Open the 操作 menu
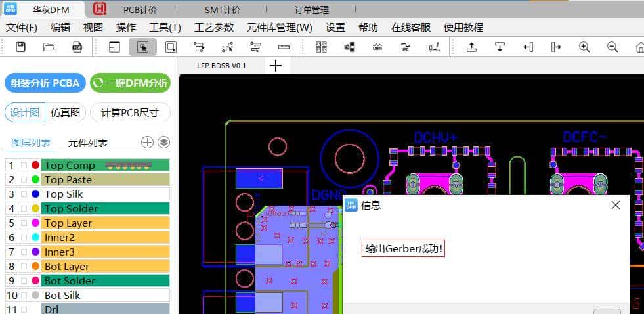The height and width of the screenshot is (314, 644). [x=126, y=28]
